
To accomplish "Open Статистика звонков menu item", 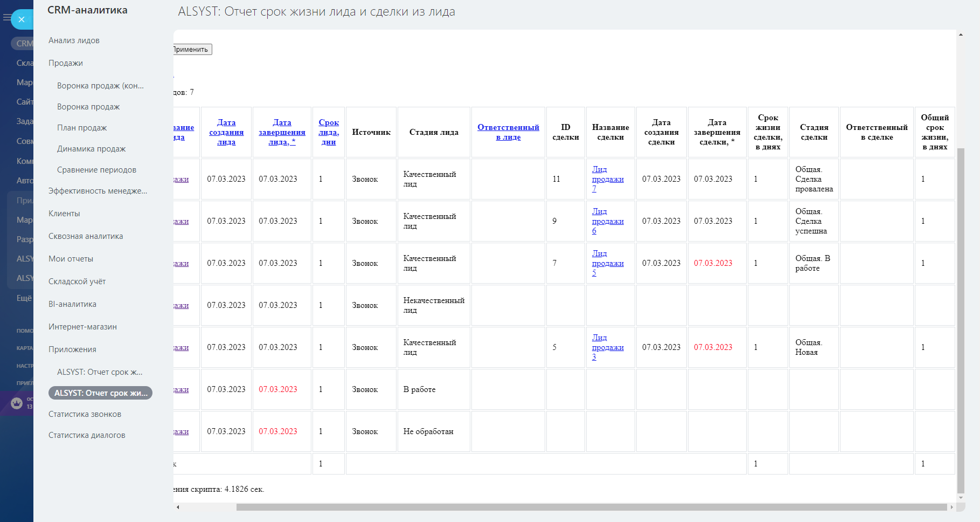I will [85, 414].
